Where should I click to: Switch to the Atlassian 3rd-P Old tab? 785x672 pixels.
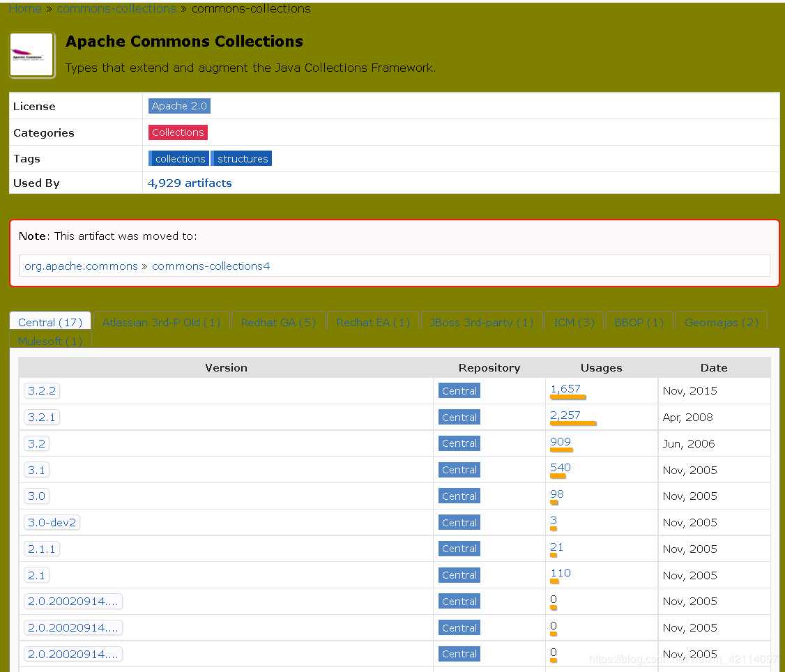(x=161, y=322)
